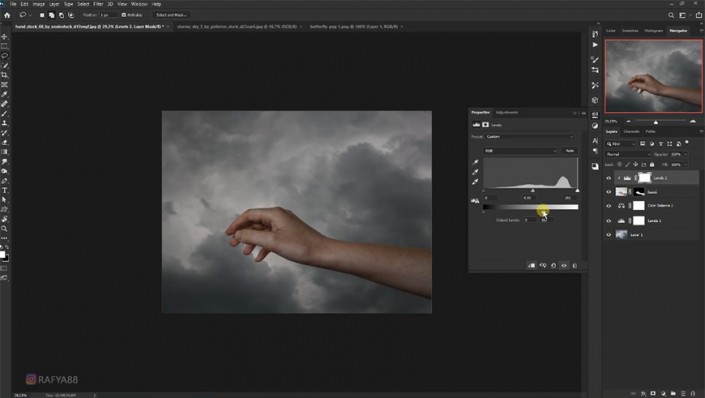Open the layer blend mode Normal dropdown
This screenshot has width=705, height=398.
click(628, 154)
